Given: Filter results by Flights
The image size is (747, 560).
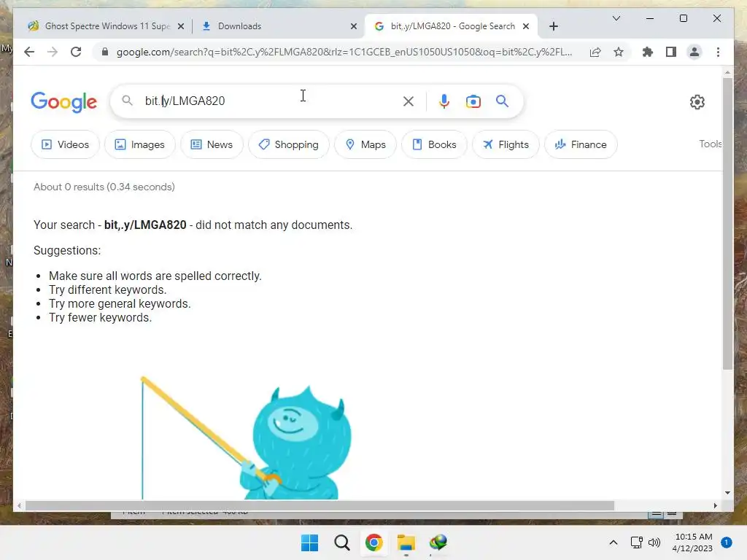Looking at the screenshot, I should click(x=506, y=144).
